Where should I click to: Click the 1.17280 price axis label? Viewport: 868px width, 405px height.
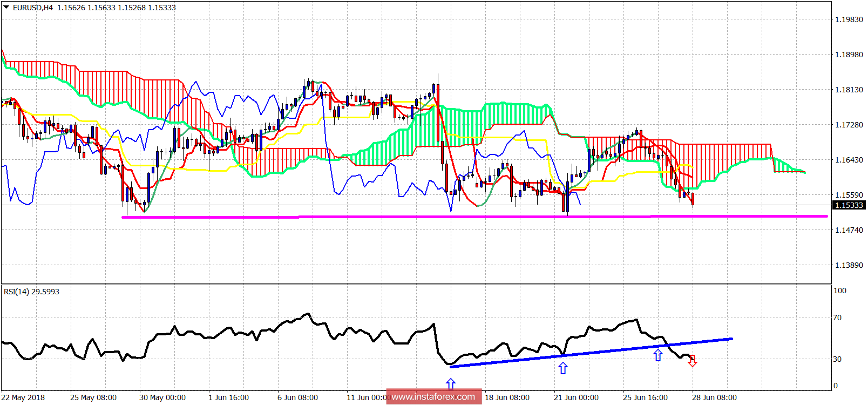coord(849,125)
